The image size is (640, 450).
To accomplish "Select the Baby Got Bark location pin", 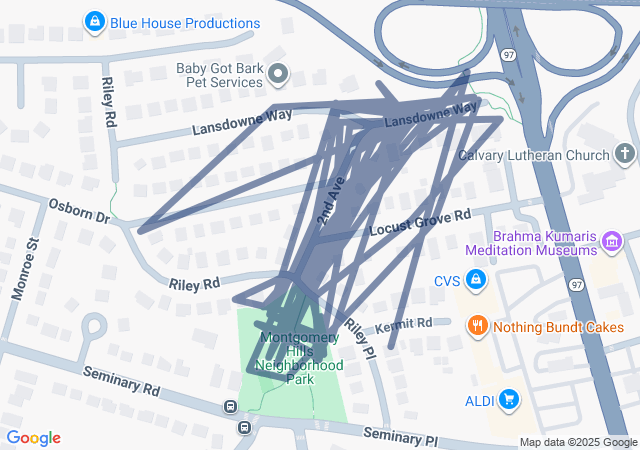I will click(x=278, y=75).
